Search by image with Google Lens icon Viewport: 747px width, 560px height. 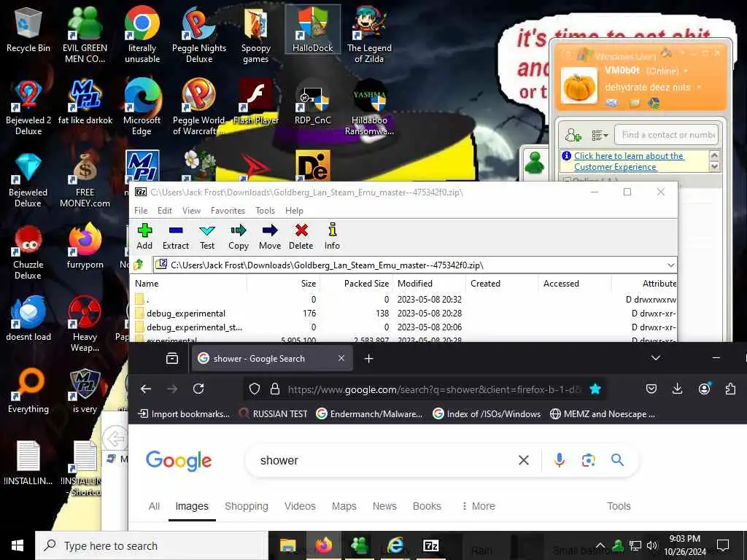pyautogui.click(x=589, y=460)
